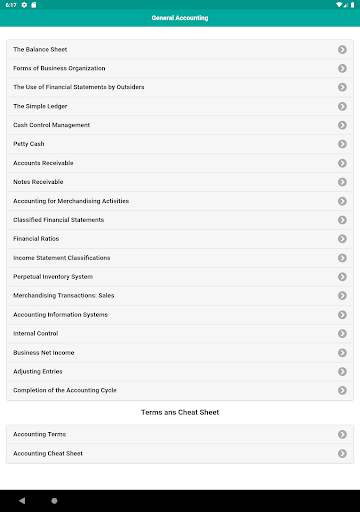The height and width of the screenshot is (512, 360).
Task: Expand the Income Statement Classifications chevron
Action: 342,258
